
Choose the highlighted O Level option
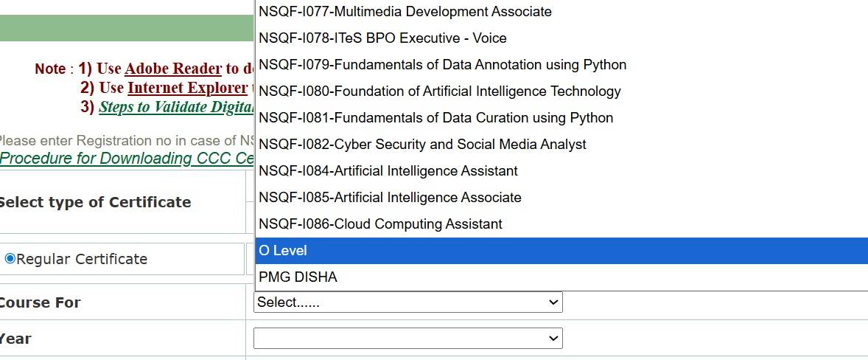(283, 251)
